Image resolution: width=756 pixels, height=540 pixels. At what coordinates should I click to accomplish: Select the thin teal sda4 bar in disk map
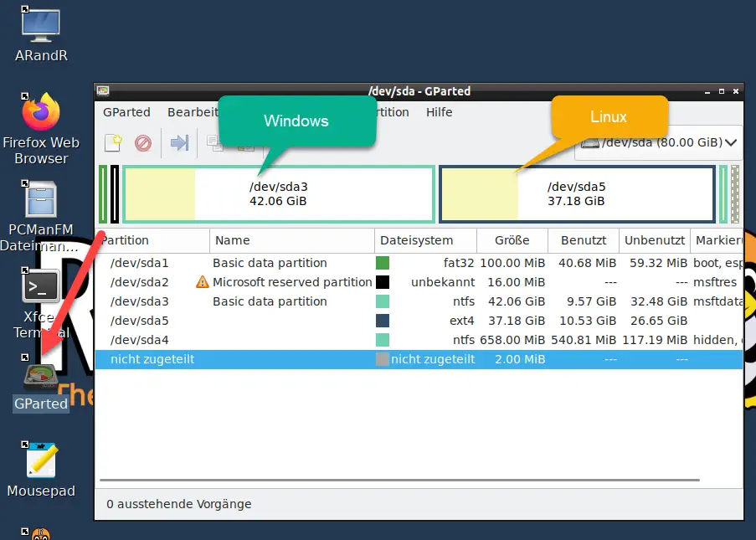723,194
